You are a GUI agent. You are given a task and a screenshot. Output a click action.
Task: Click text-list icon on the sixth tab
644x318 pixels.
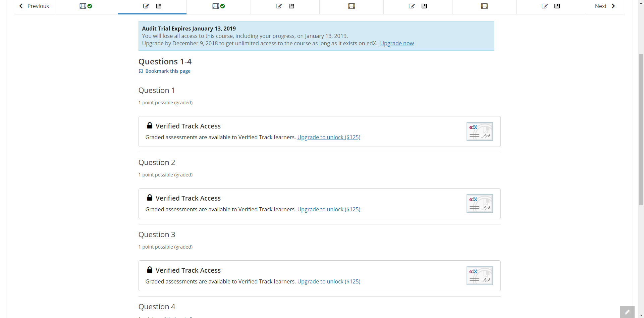[424, 6]
